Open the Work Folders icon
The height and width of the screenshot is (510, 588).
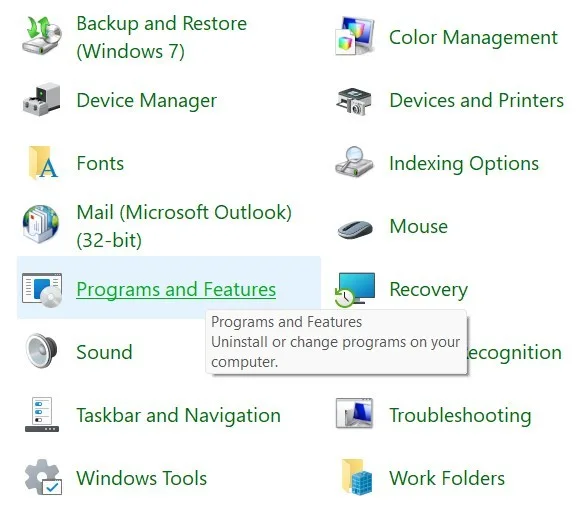[x=356, y=477]
